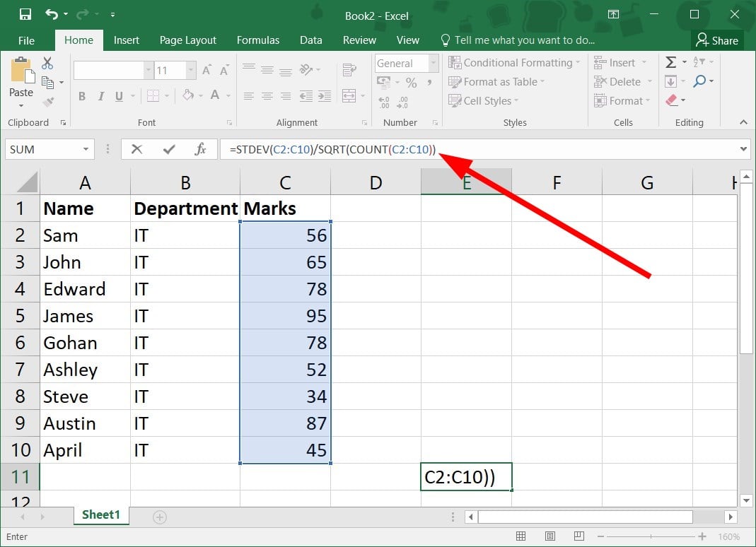Click the Fill Color bucket icon
Image resolution: width=756 pixels, height=547 pixels.
pos(188,95)
